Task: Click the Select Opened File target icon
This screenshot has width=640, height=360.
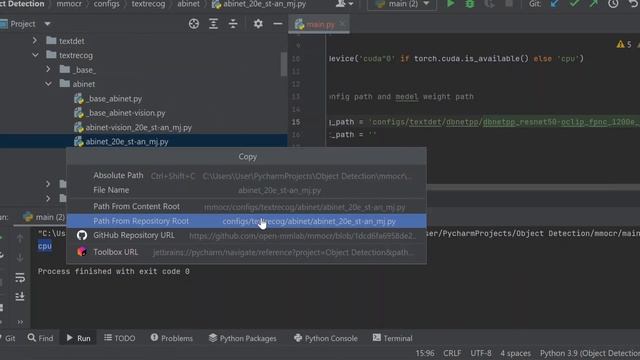Action: point(194,24)
